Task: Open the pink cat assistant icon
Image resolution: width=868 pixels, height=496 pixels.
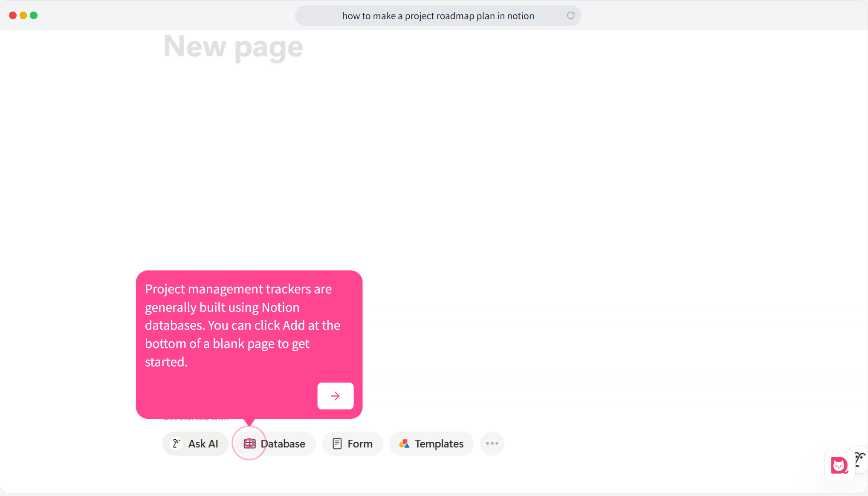Action: click(x=839, y=465)
